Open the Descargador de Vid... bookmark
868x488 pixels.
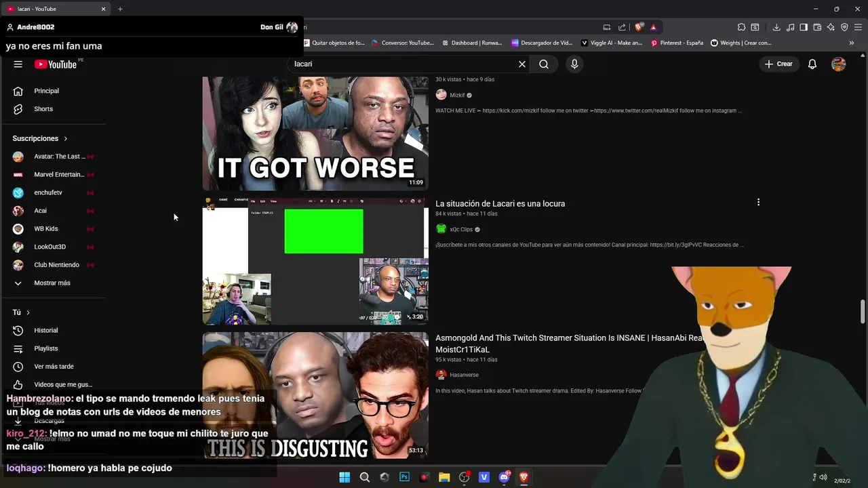[x=542, y=43]
